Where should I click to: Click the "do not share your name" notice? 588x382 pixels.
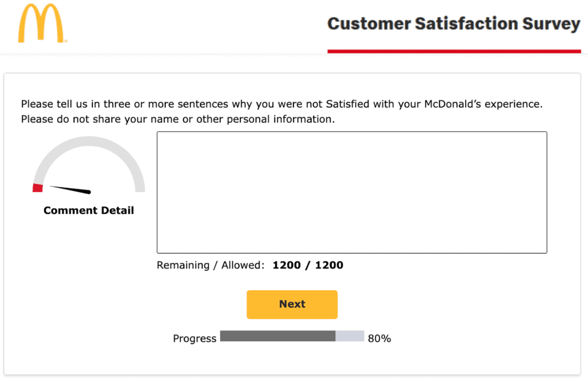click(x=177, y=119)
